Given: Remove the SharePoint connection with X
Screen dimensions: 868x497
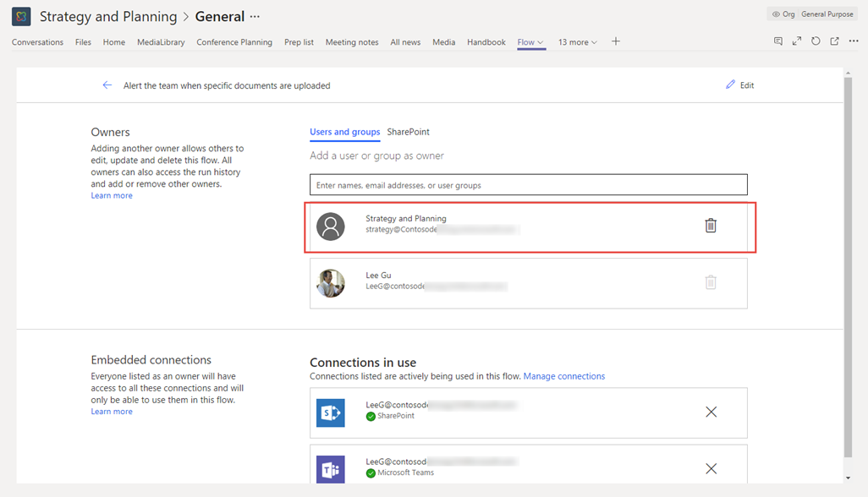Looking at the screenshot, I should click(711, 412).
